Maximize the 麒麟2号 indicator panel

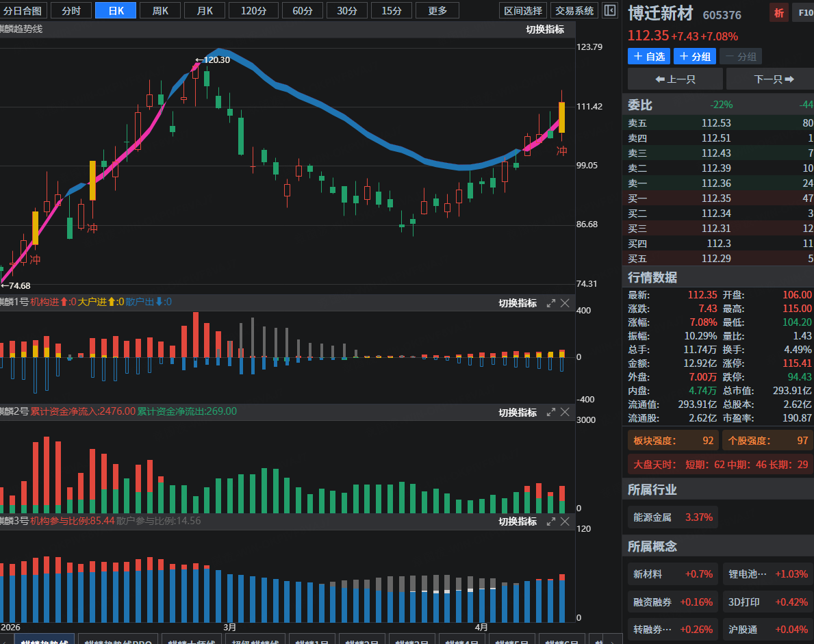pos(550,412)
